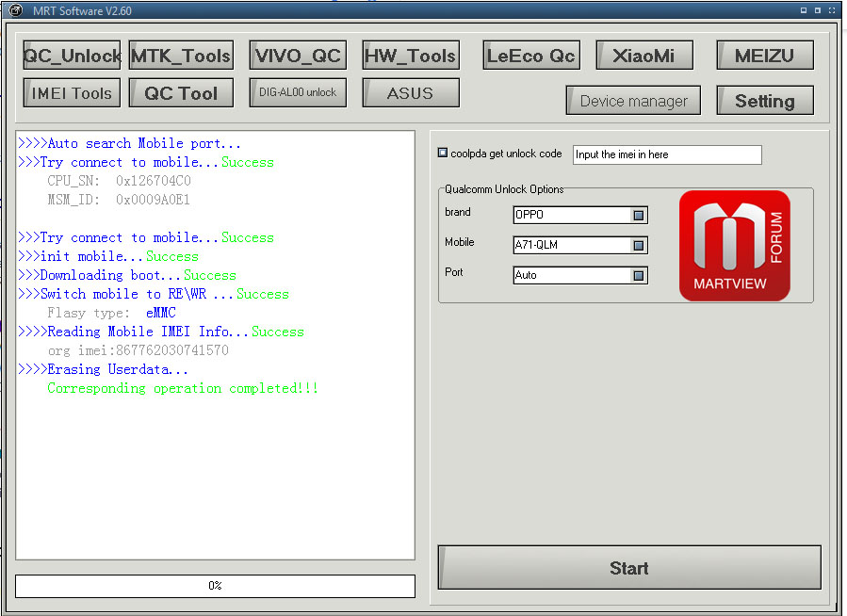This screenshot has width=847, height=616.
Task: Open the ASUS tools
Action: coord(411,93)
